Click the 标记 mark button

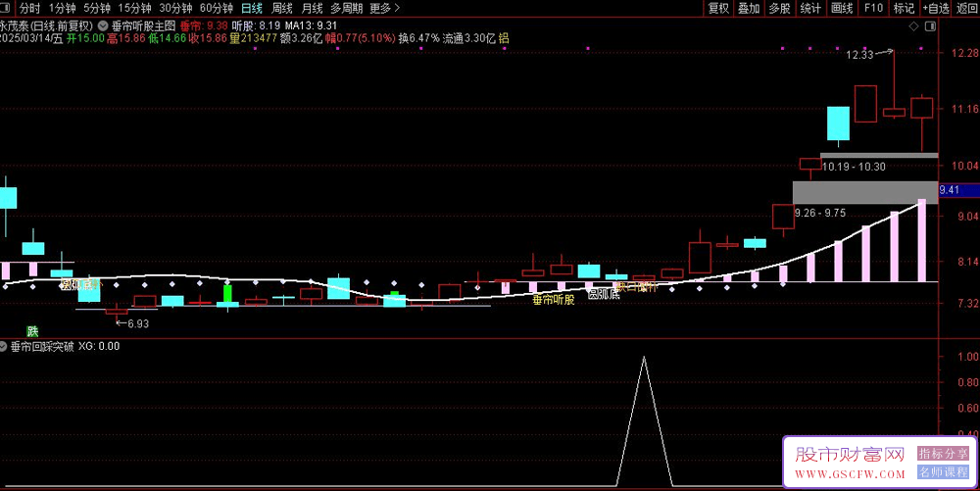tap(904, 8)
